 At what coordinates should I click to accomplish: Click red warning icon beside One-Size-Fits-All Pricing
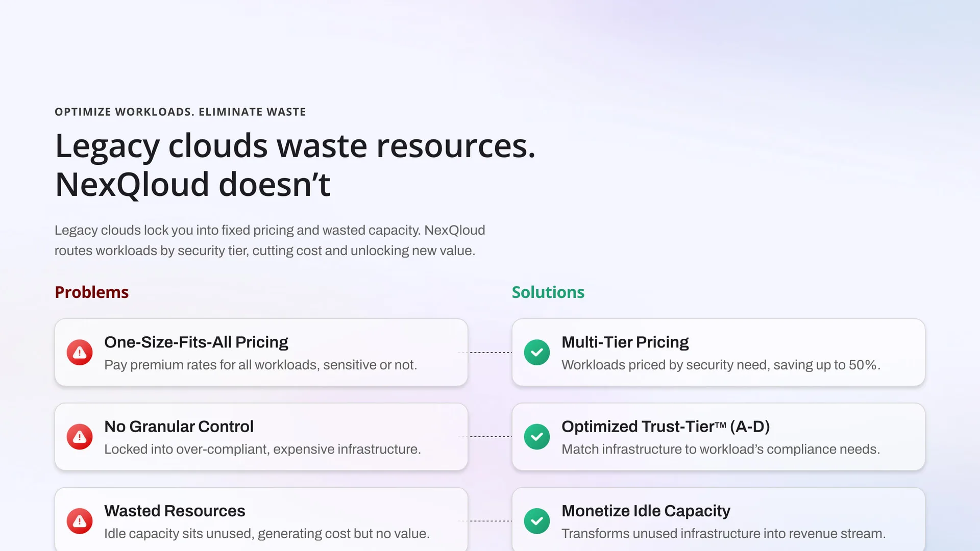pyautogui.click(x=80, y=353)
